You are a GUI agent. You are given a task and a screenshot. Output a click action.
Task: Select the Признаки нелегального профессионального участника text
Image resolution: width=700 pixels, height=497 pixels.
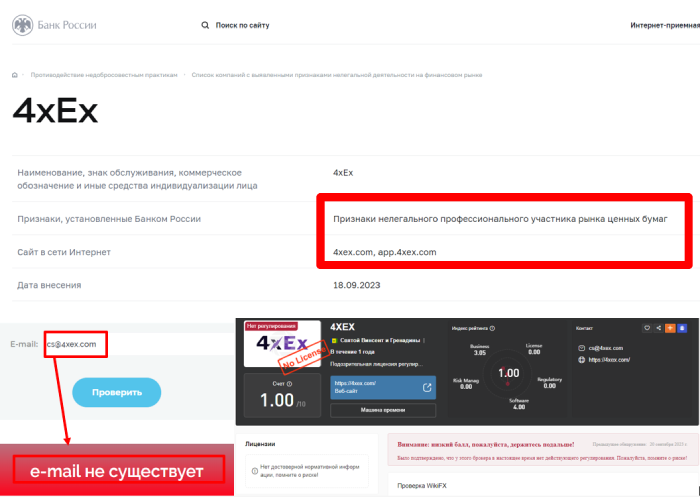coord(500,219)
